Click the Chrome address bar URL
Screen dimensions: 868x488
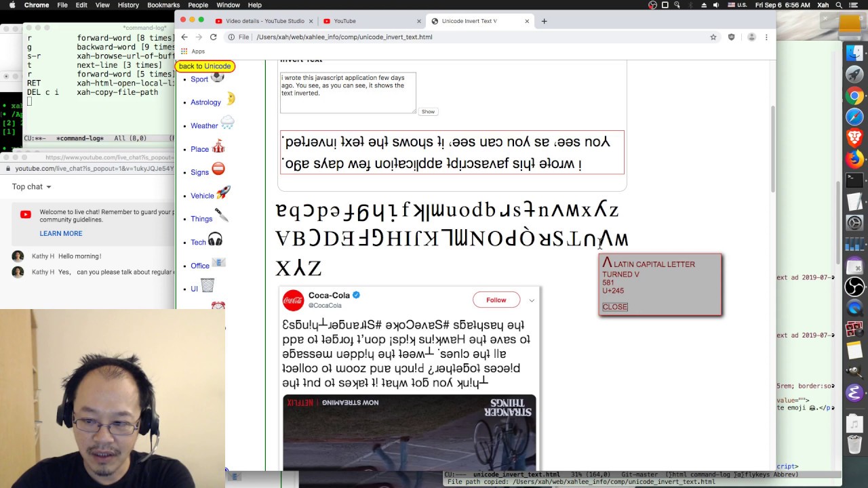click(344, 37)
